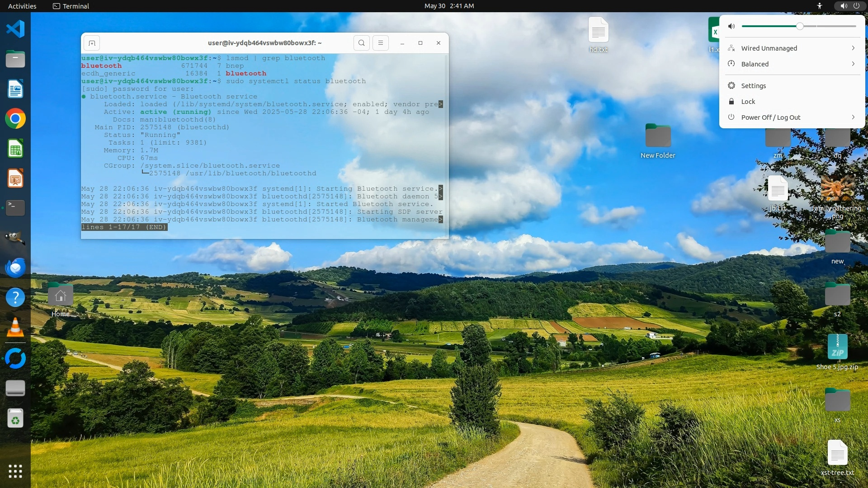Viewport: 868px width, 488px height.
Task: Expand the Power Off / Log Out submenu
Action: [853, 117]
